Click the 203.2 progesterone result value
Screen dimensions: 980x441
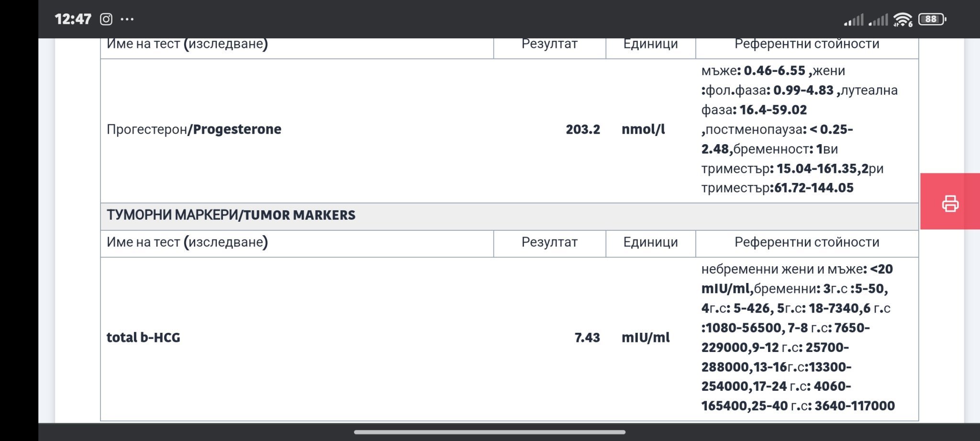582,129
